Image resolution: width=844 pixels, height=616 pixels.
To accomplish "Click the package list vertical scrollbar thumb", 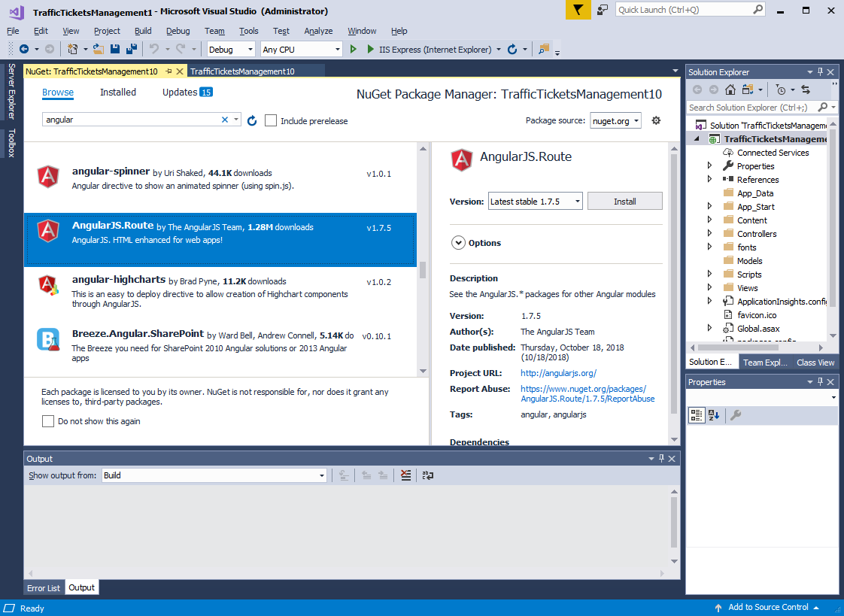I will (x=423, y=269).
